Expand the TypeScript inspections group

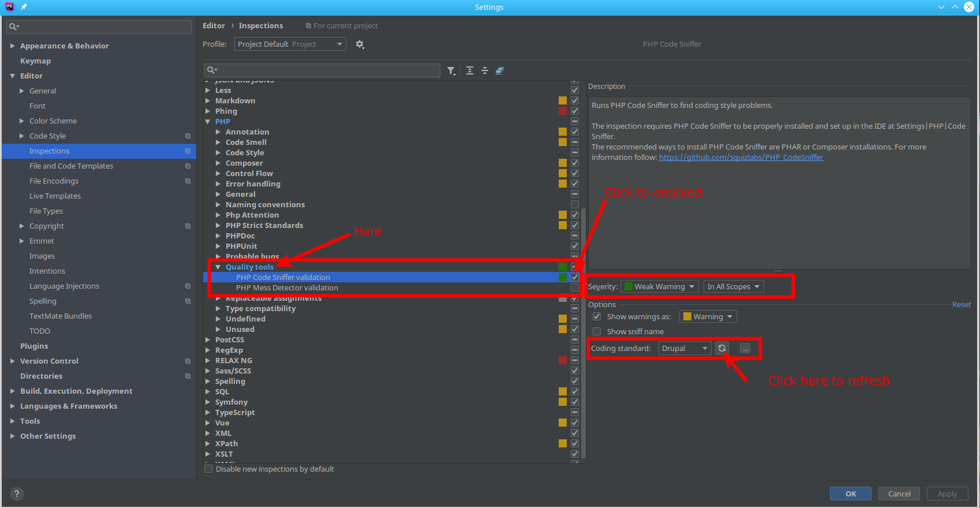tap(208, 412)
